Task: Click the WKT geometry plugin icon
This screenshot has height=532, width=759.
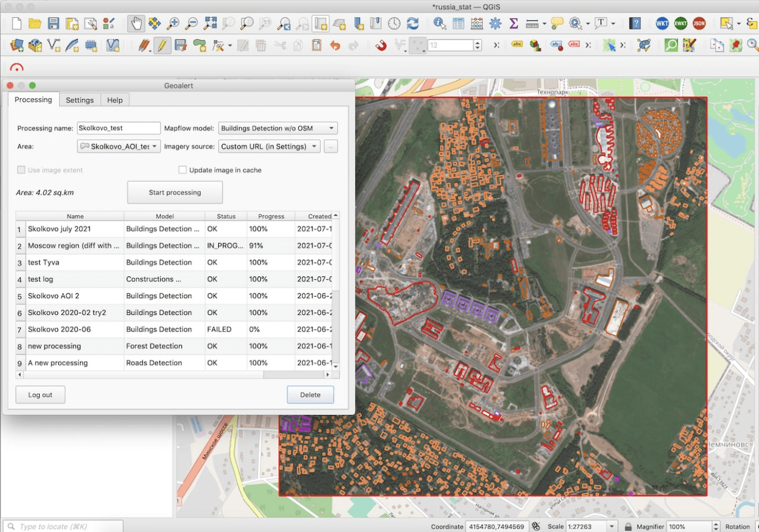Action: click(x=662, y=24)
